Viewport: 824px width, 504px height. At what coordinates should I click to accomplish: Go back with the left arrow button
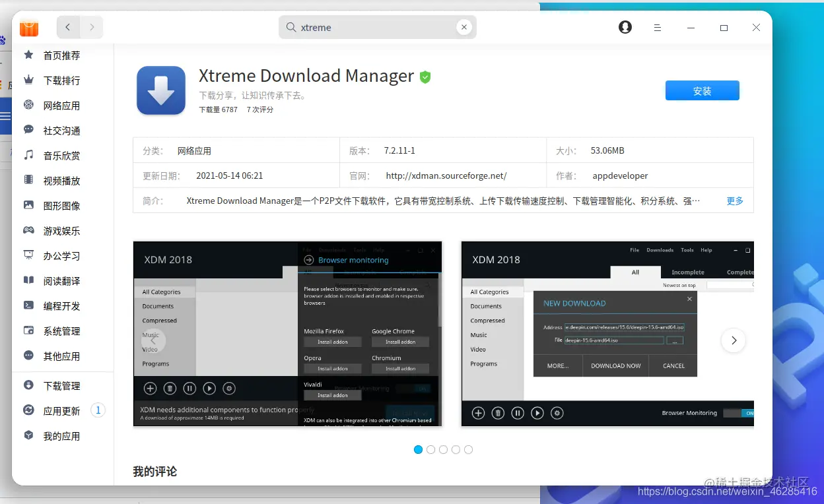68,27
